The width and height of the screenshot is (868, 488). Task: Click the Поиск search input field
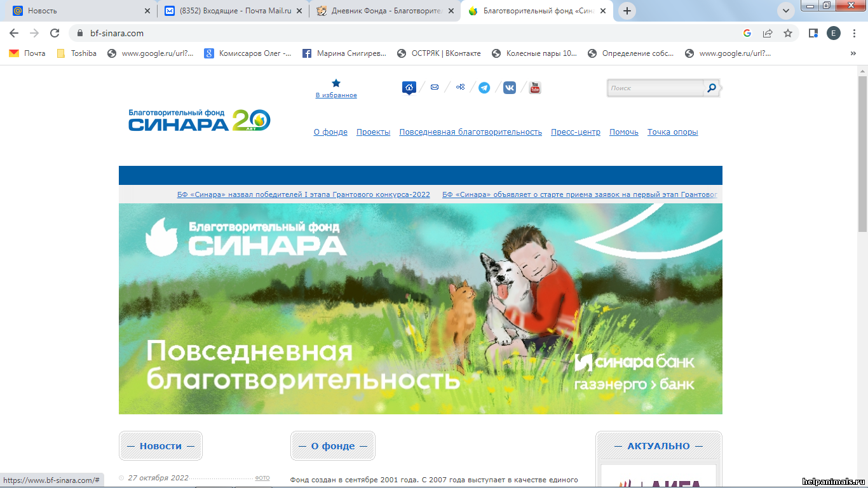[x=656, y=88]
